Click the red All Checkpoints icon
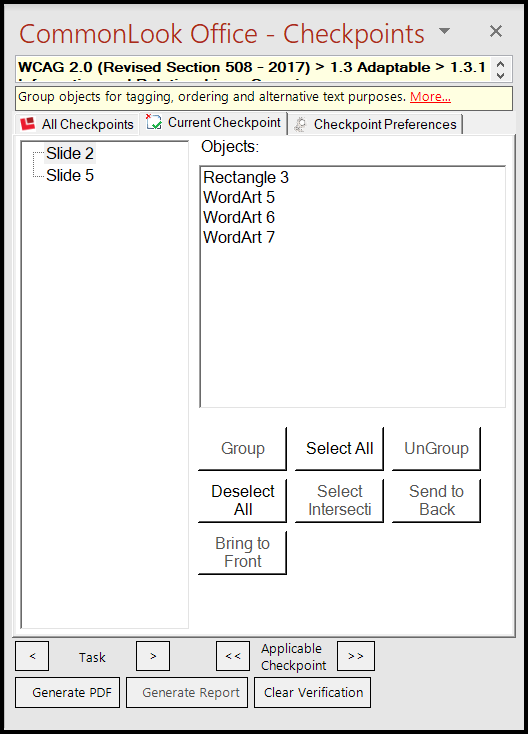Image resolution: width=528 pixels, height=734 pixels. coord(28,124)
